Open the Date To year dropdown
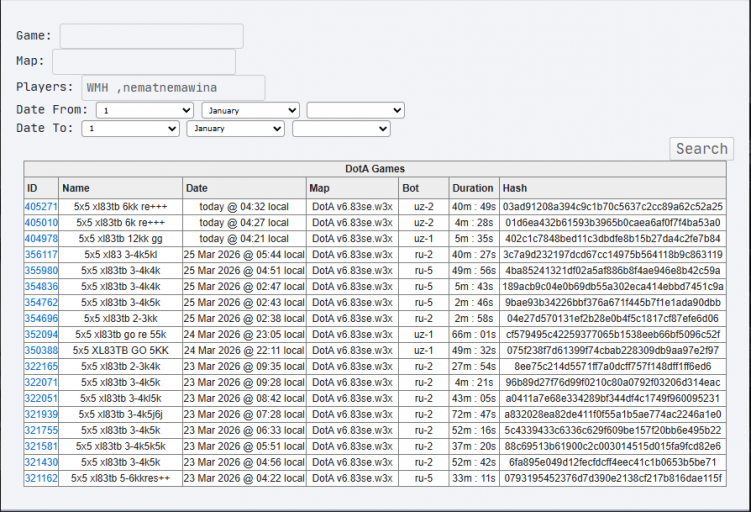The width and height of the screenshot is (751, 512). (341, 128)
